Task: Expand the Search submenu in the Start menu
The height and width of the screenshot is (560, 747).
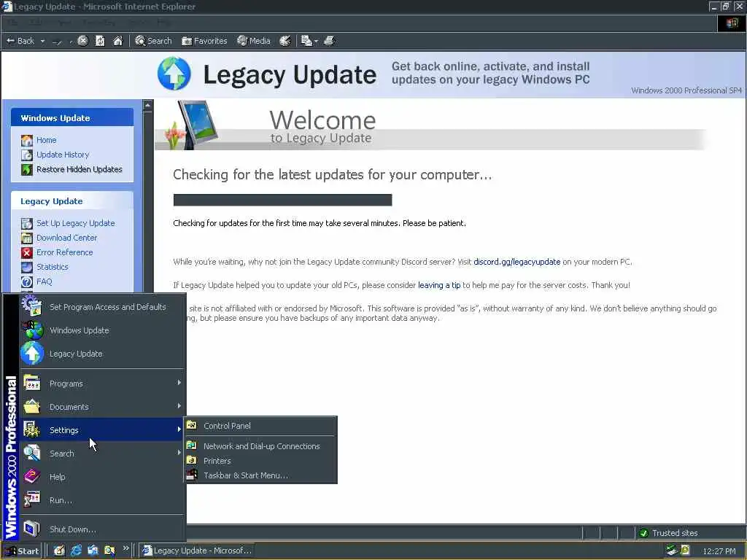Action: 102,454
